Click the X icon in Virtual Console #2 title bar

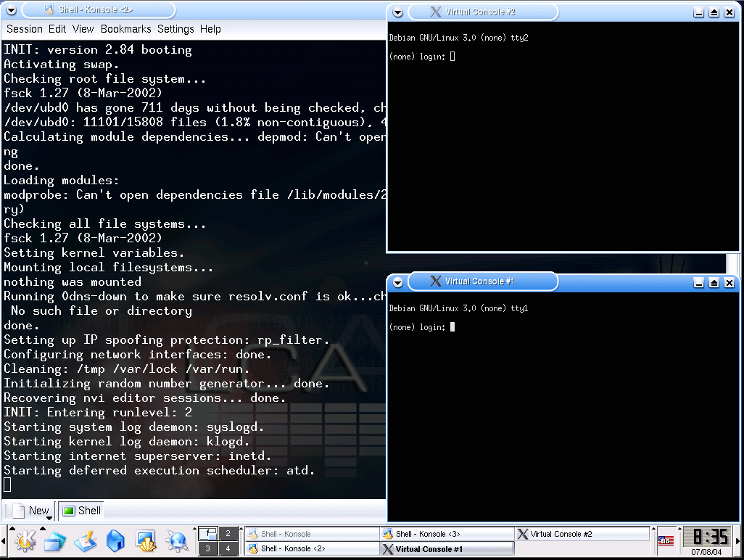click(436, 12)
